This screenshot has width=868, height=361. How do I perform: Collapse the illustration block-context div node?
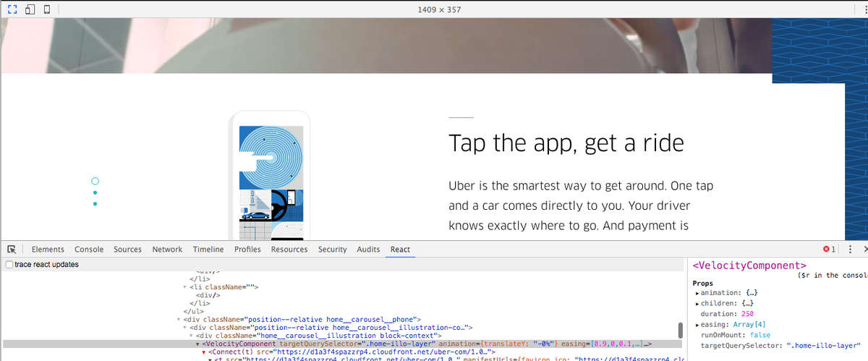[190, 336]
